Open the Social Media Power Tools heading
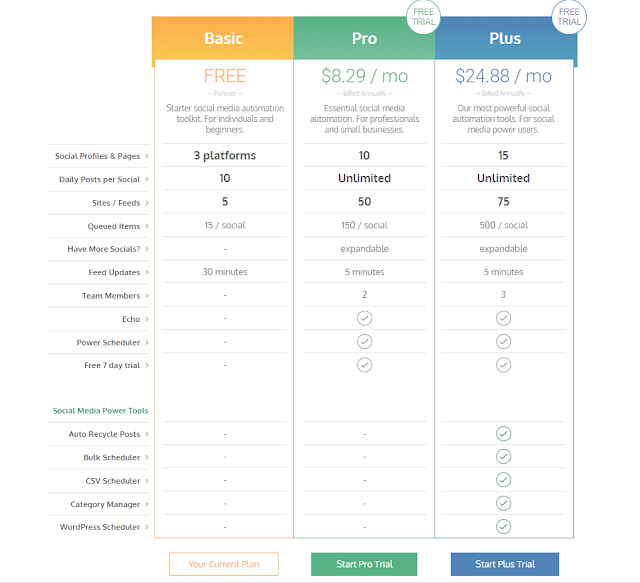Screen dimensions: 640x583 coord(100,411)
